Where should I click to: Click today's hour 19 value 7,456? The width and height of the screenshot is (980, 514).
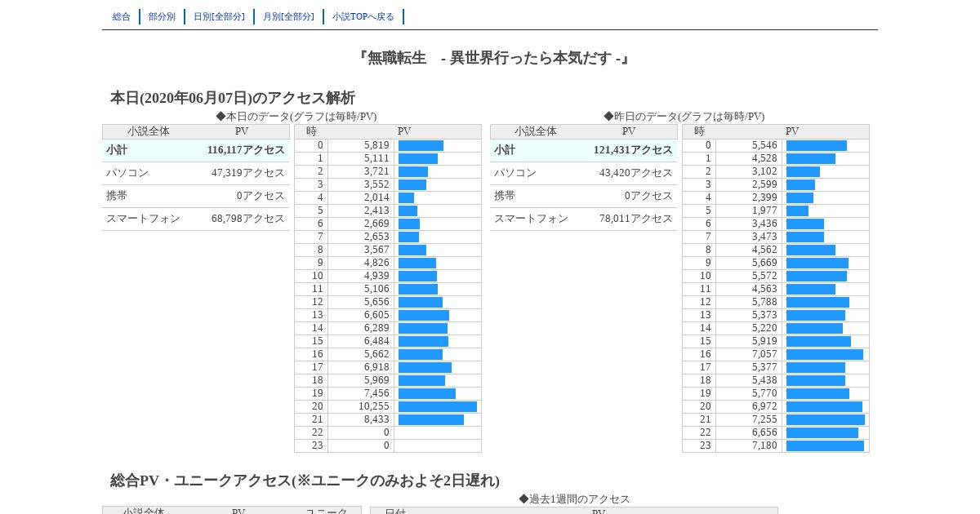point(376,393)
